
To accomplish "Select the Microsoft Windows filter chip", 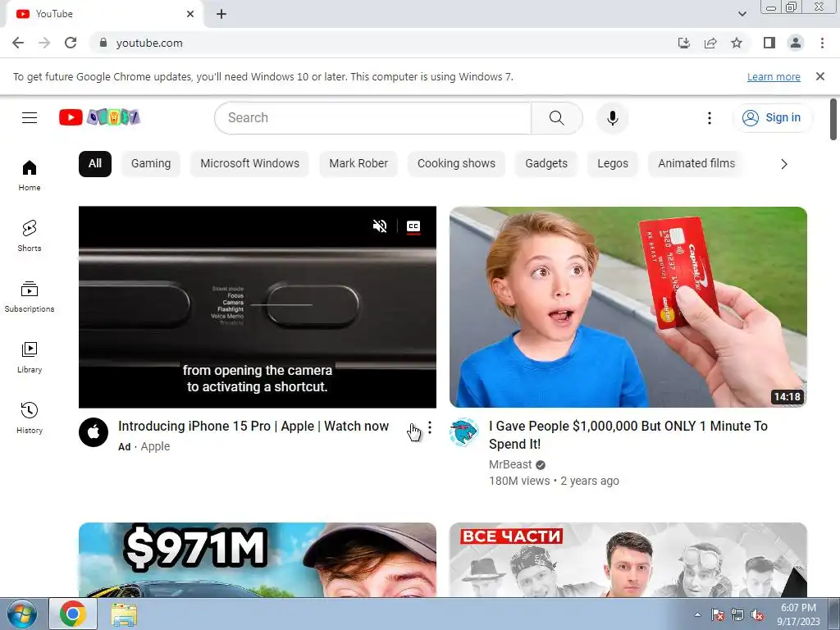I will (249, 163).
